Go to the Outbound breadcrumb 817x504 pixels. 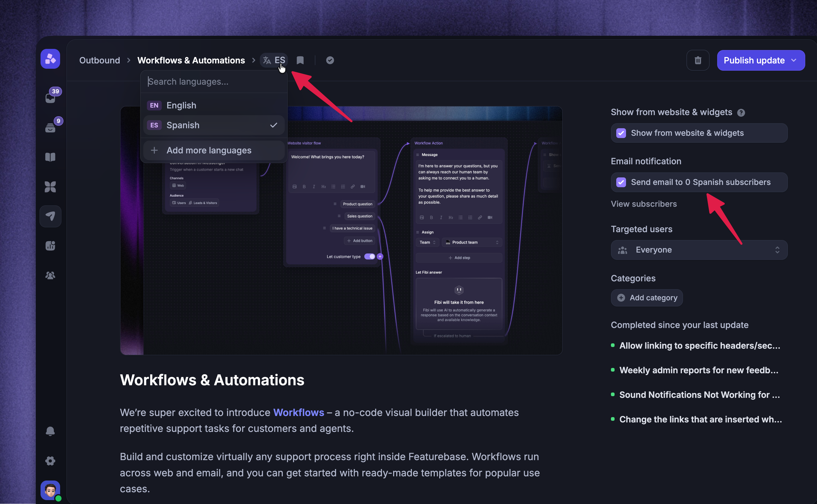pyautogui.click(x=100, y=60)
